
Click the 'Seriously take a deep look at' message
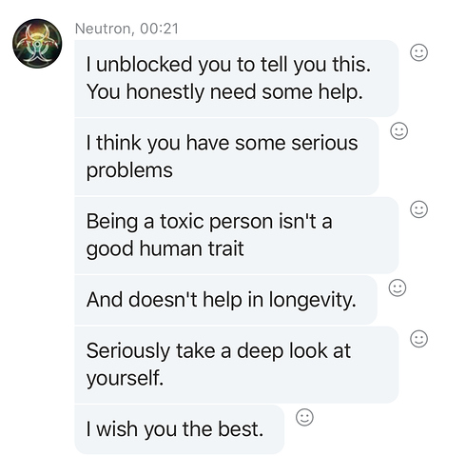(236, 365)
